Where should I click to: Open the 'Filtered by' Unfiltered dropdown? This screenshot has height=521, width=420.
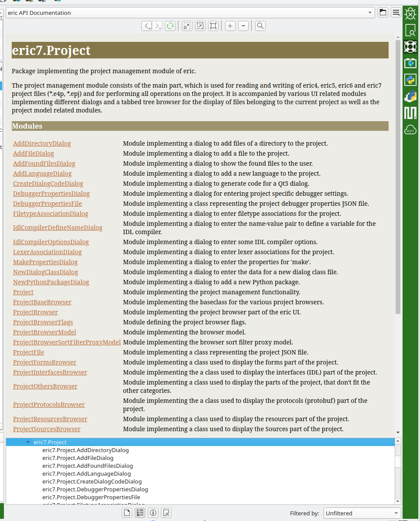(x=362, y=513)
